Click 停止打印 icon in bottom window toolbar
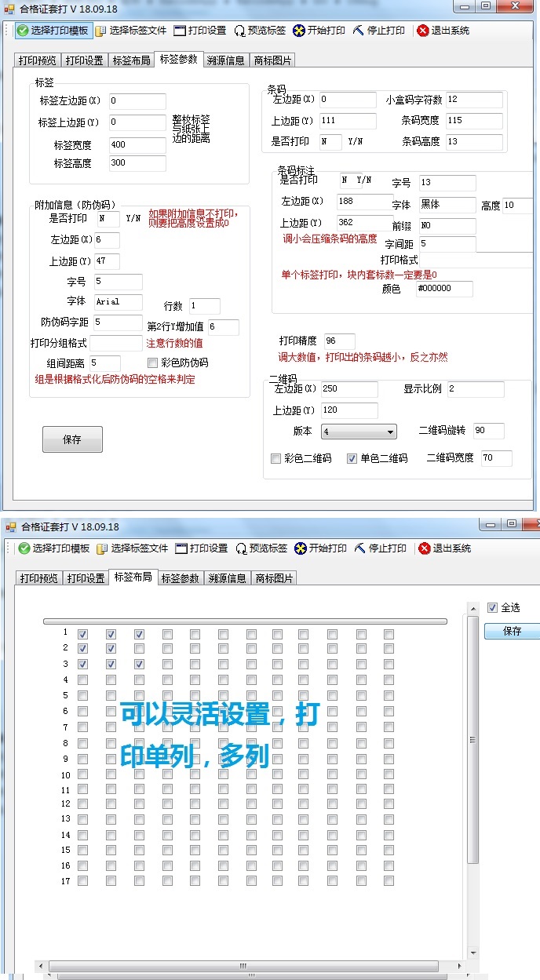The height and width of the screenshot is (980, 540). (359, 548)
